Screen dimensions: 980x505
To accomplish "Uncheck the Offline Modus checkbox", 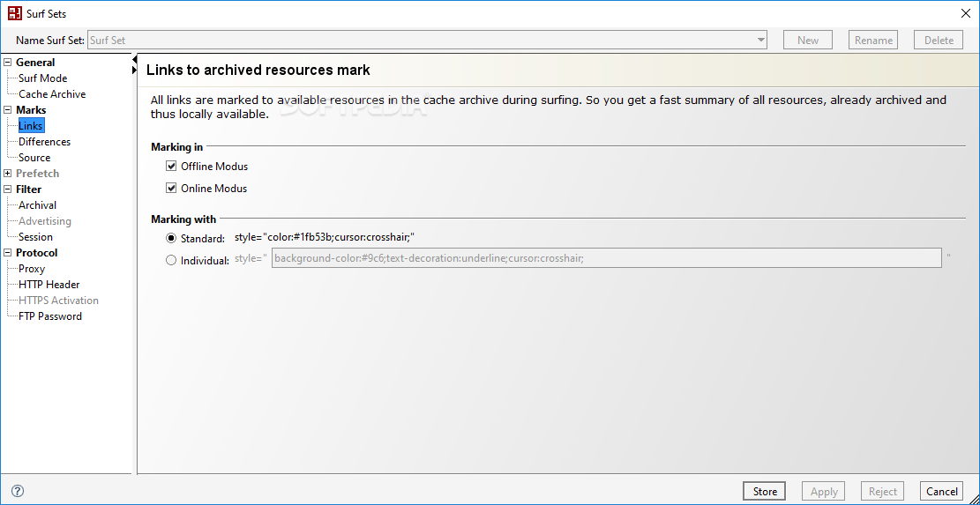I will point(171,167).
